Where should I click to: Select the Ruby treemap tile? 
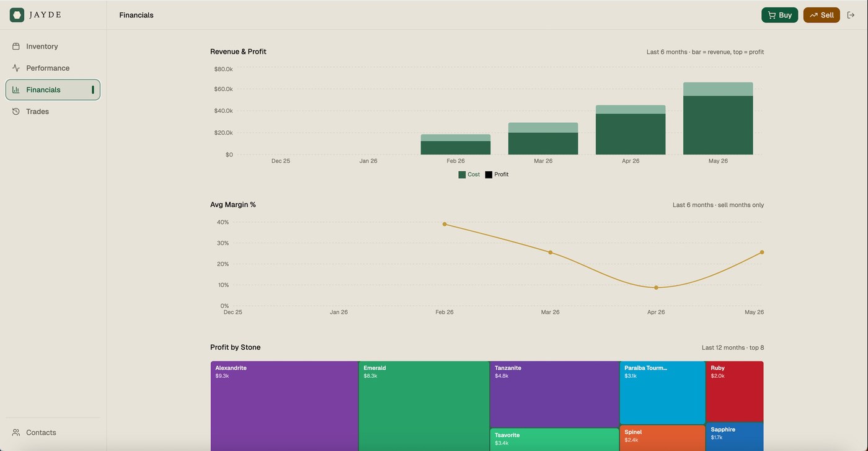tap(735, 391)
